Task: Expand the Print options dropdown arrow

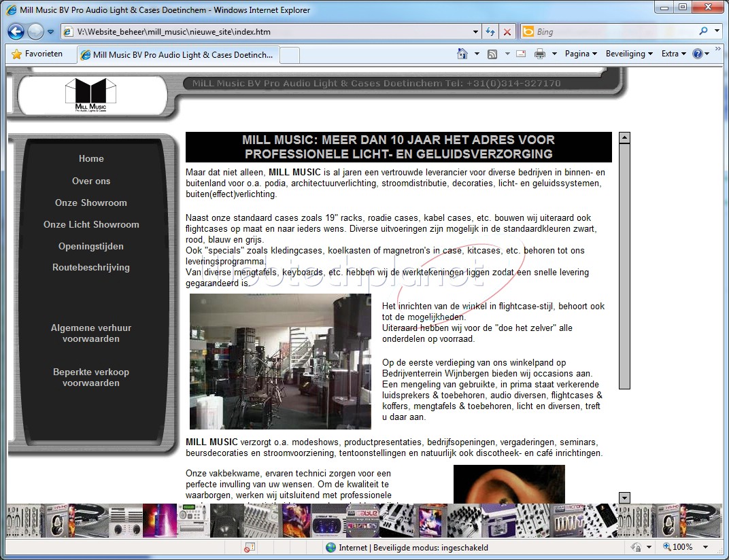Action: point(554,54)
